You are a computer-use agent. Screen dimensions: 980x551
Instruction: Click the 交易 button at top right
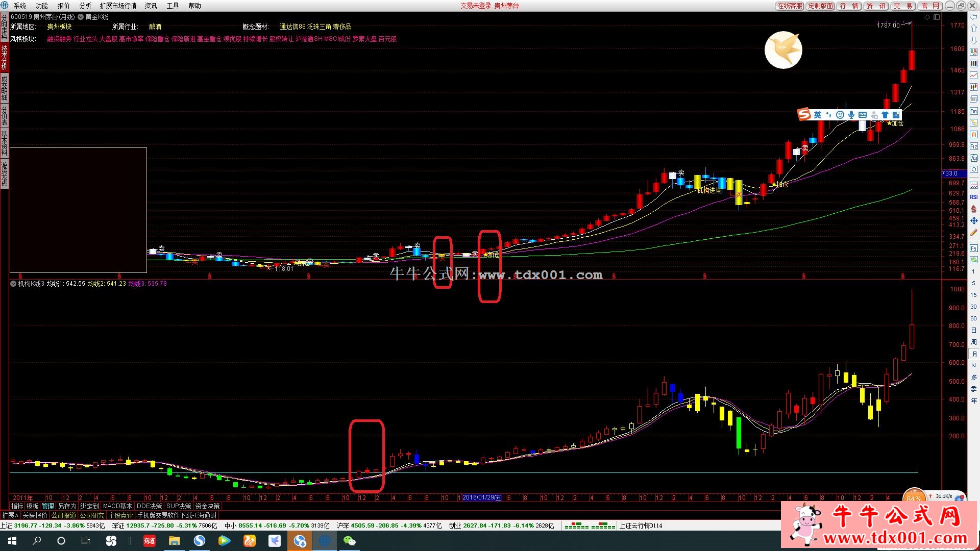[903, 6]
